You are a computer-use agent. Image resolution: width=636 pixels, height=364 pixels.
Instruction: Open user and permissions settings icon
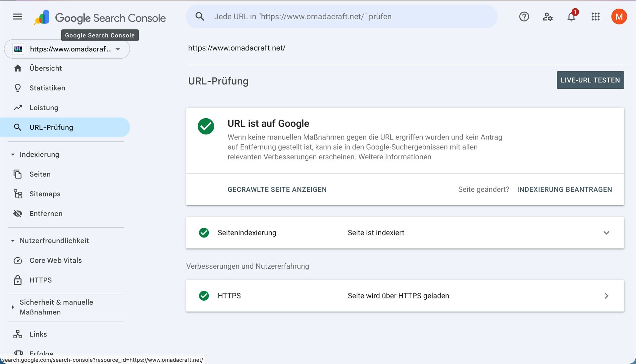(548, 17)
